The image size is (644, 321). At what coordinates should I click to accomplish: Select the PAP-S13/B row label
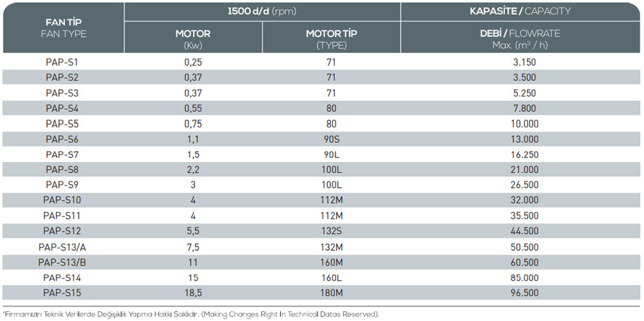[62, 262]
